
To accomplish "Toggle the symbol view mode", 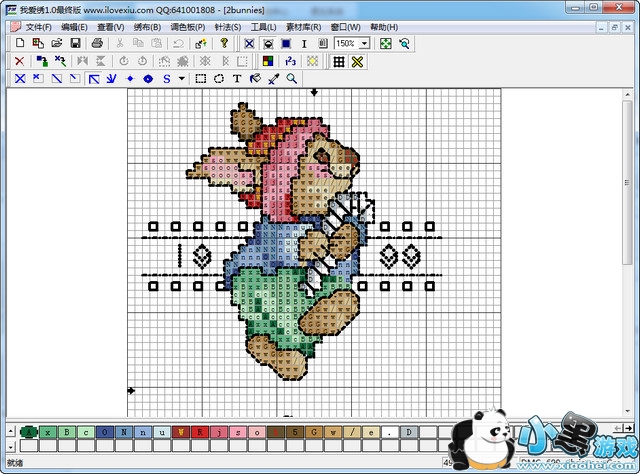I will (x=268, y=44).
